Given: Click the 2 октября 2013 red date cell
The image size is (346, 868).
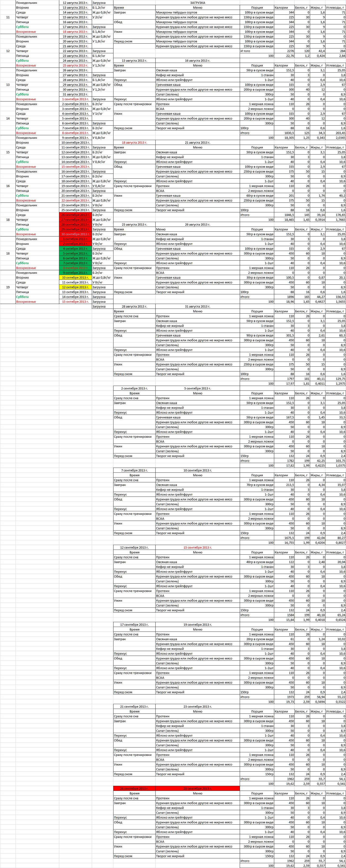Looking at the screenshot, I should (75, 244).
